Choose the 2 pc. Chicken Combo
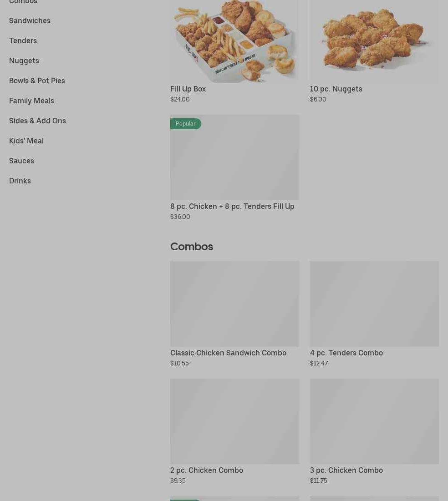Screen dimensions: 448x501 [207, 471]
